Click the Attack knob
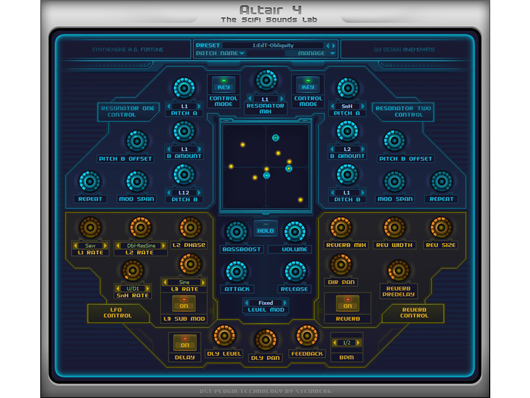This screenshot has height=398, width=530. tap(237, 272)
